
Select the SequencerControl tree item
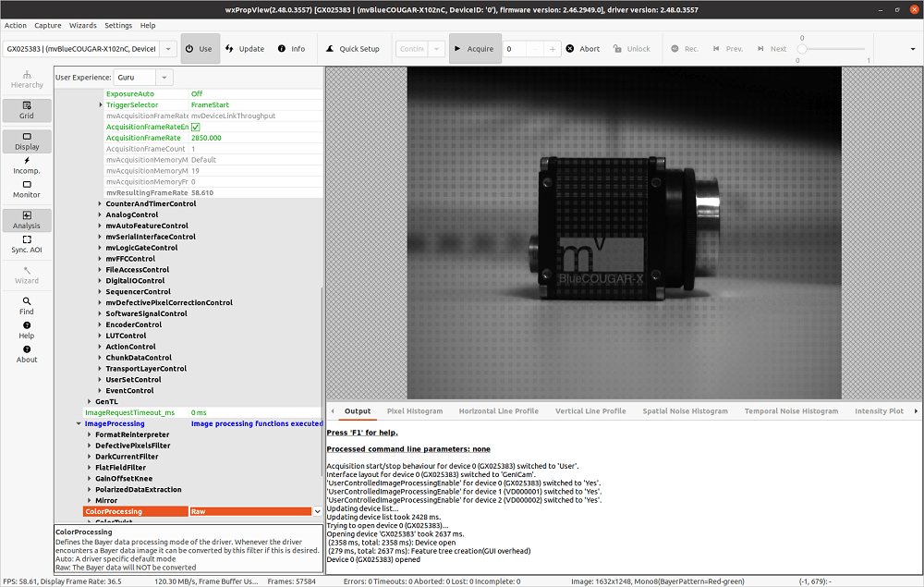[138, 292]
